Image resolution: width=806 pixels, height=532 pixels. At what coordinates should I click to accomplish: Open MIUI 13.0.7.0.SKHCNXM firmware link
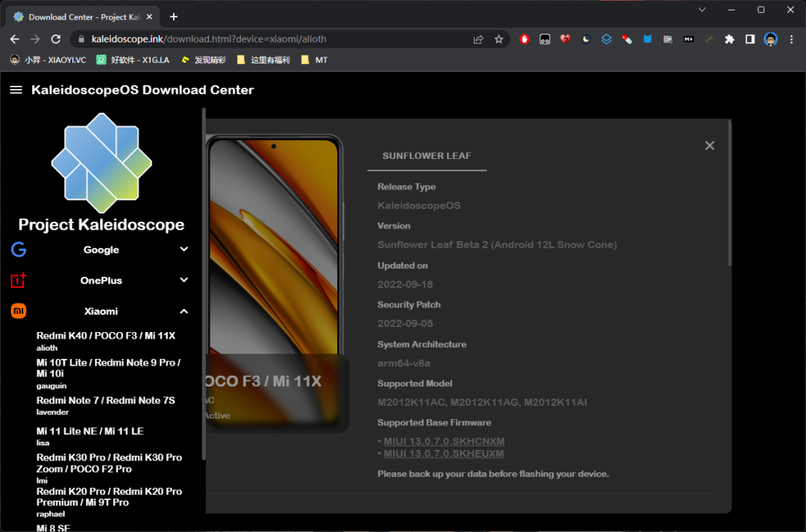444,442
